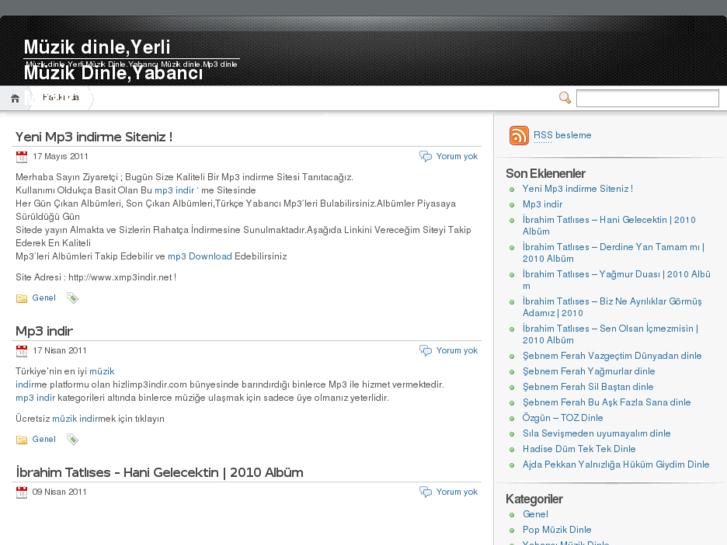Click comment bubble icon on İbrahim Tatlıses post

tap(426, 492)
